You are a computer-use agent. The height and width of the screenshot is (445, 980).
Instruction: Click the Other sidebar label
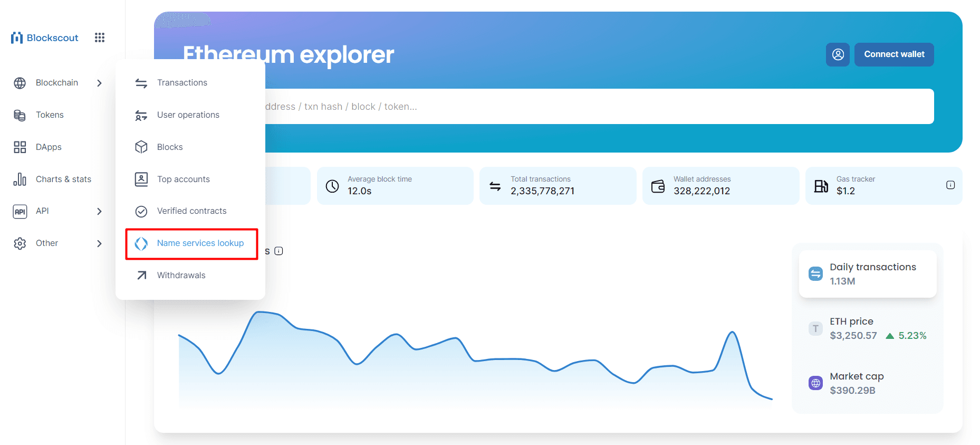coord(47,243)
